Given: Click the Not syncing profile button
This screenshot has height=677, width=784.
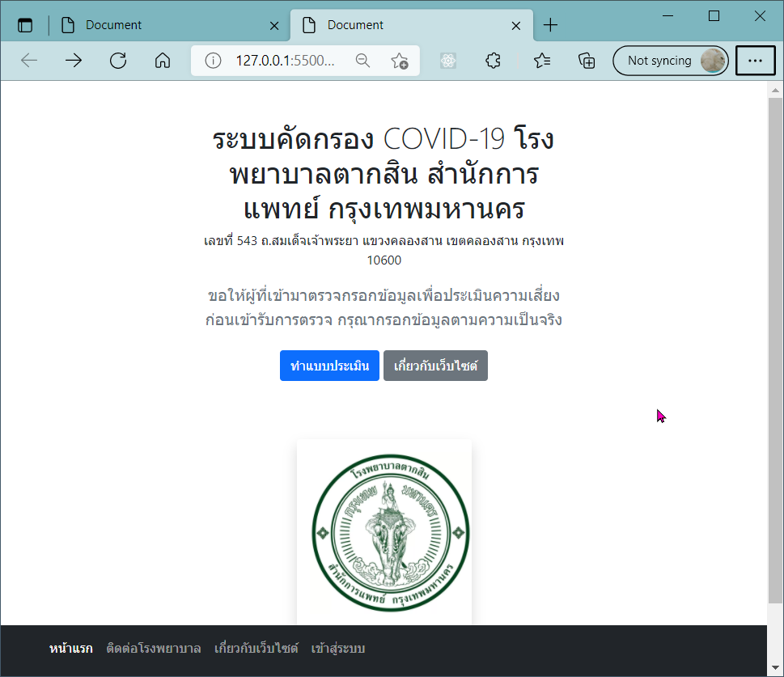Looking at the screenshot, I should 671,61.
